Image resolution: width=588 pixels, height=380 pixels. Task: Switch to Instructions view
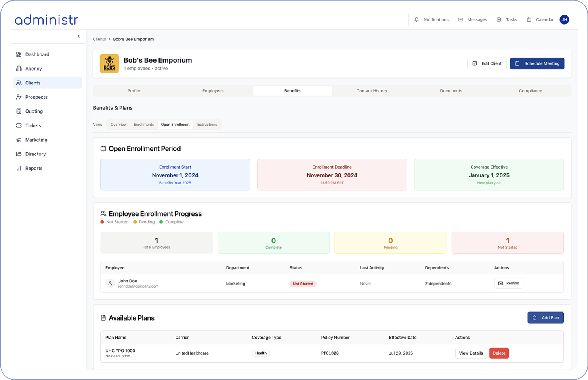pos(207,125)
